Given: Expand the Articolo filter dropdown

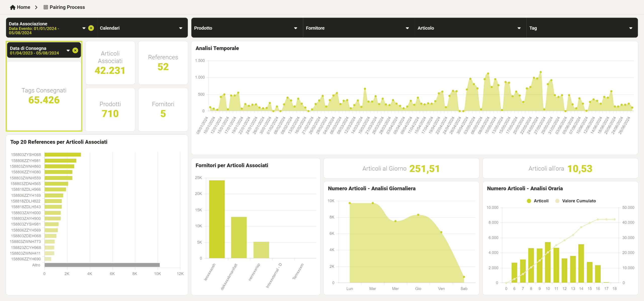Looking at the screenshot, I should 519,28.
